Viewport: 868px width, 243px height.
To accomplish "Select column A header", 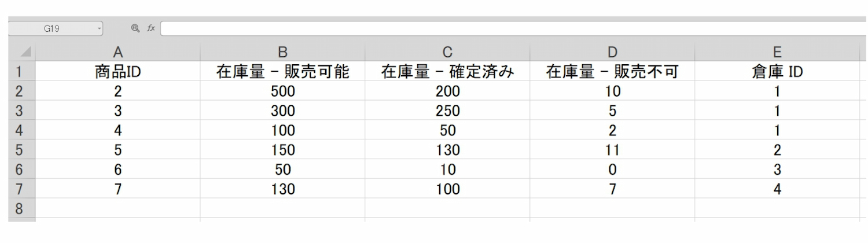I will point(117,53).
